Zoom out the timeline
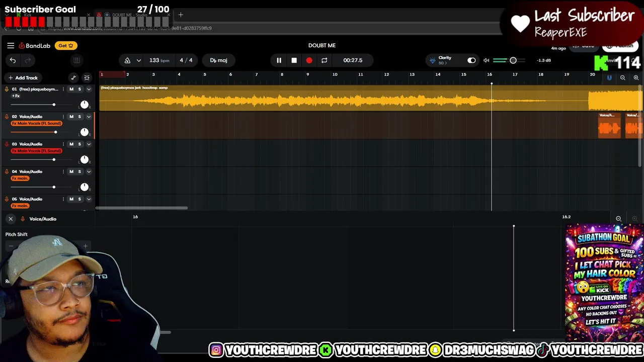This screenshot has height=362, width=644. 623,78
